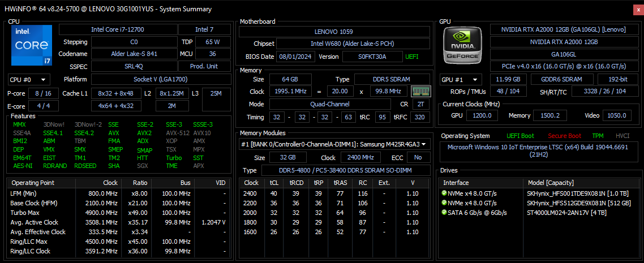Image resolution: width=644 pixels, height=263 pixels.
Task: Click the memory clock 1995.1 MHz value
Action: [291, 91]
